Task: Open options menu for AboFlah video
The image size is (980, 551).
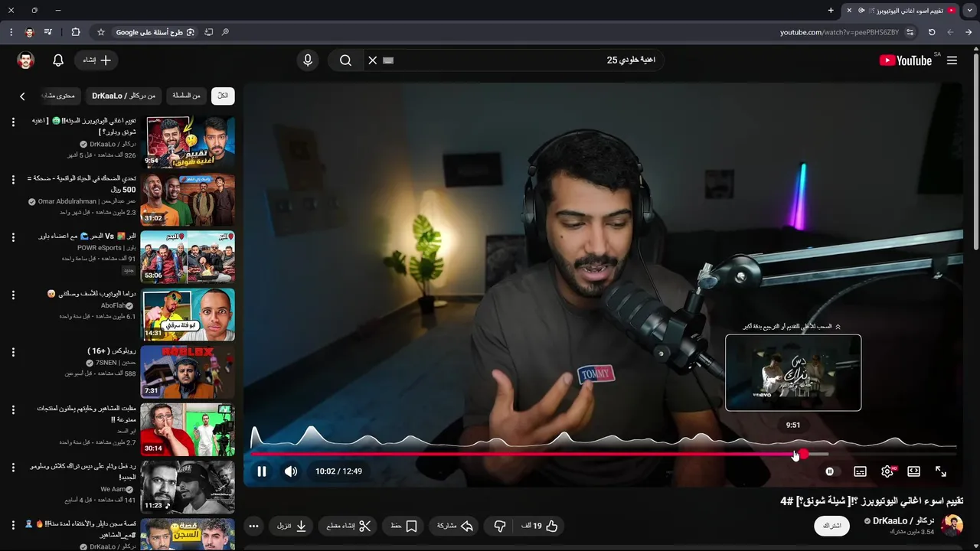Action: tap(13, 295)
